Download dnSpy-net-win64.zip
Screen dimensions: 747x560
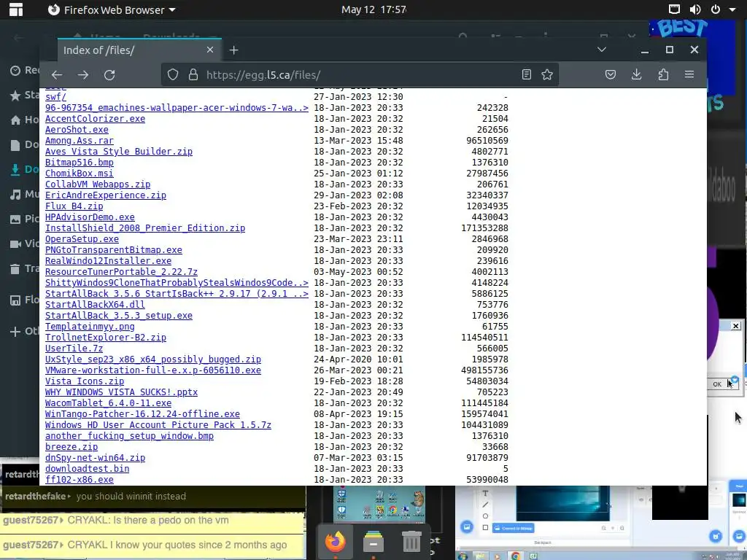(x=96, y=458)
